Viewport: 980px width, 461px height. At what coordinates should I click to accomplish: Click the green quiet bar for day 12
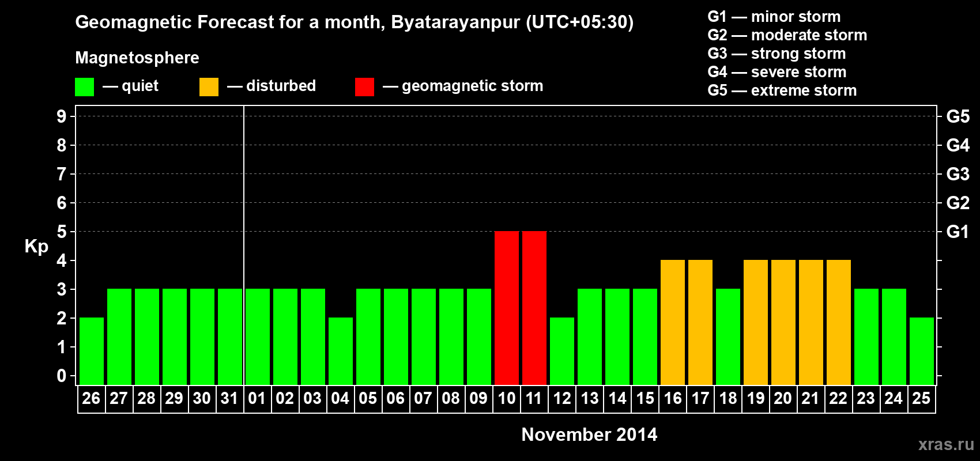point(562,351)
